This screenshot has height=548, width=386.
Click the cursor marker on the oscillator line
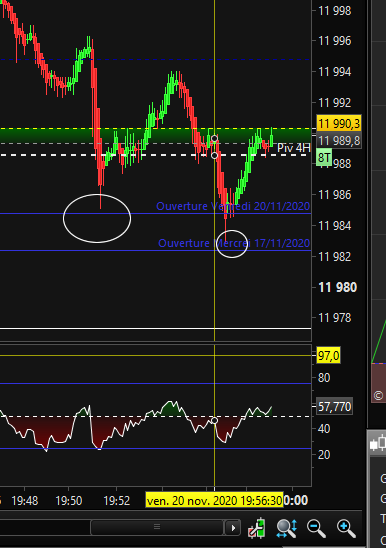point(214,420)
